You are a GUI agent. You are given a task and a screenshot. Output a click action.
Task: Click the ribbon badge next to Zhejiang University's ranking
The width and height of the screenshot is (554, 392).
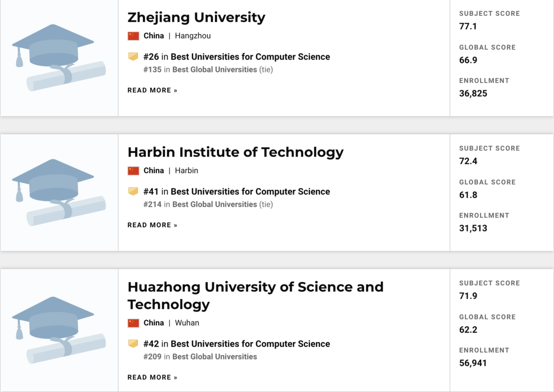(133, 56)
